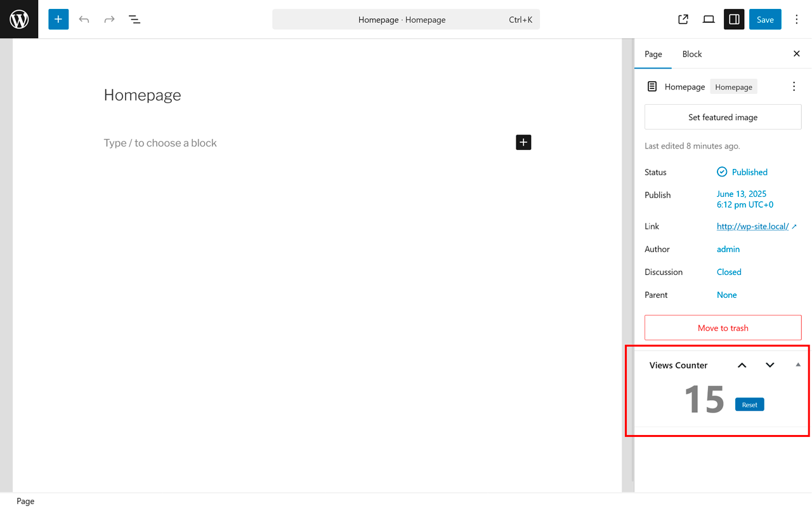Toggle the settings sidebar panel icon

pyautogui.click(x=734, y=19)
